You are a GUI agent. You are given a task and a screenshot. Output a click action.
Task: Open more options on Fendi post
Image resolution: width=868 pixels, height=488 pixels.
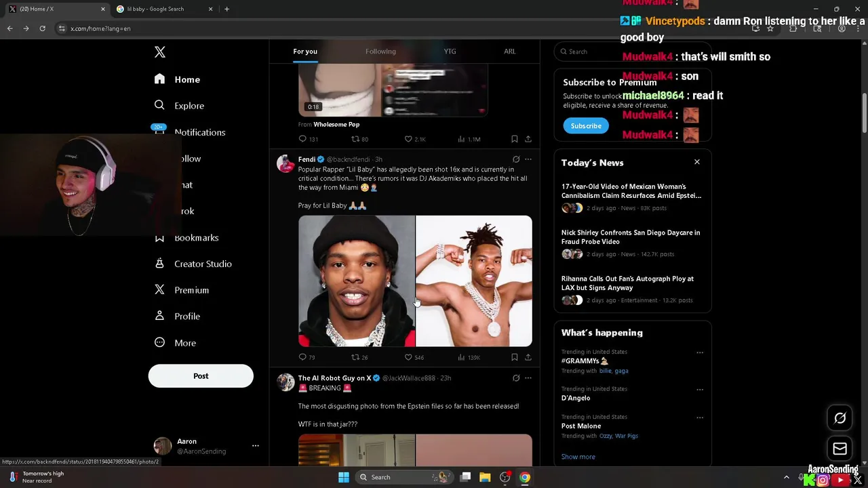528,159
